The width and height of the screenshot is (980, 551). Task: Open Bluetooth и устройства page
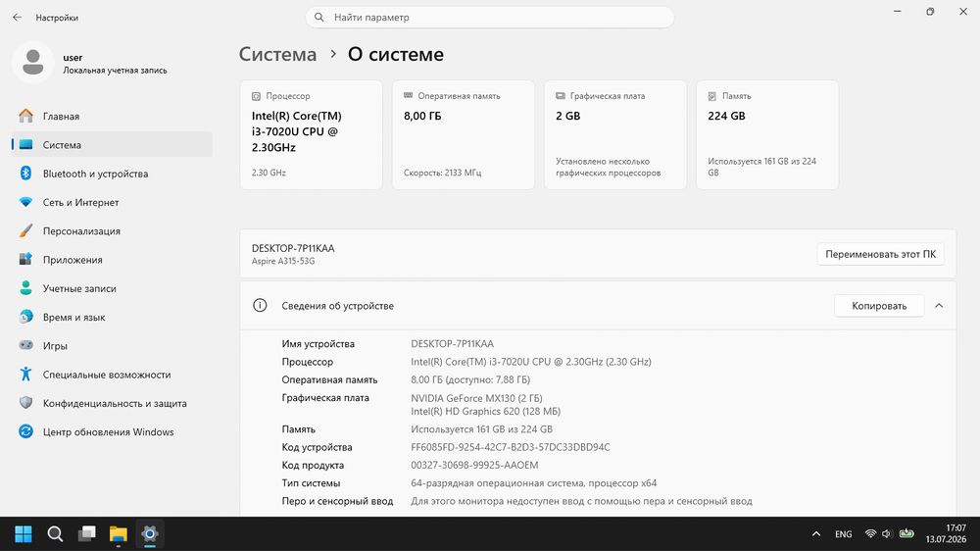(x=112, y=174)
